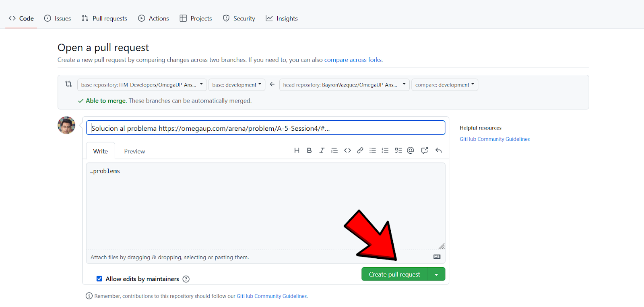Follow the compare across forks link

point(353,60)
